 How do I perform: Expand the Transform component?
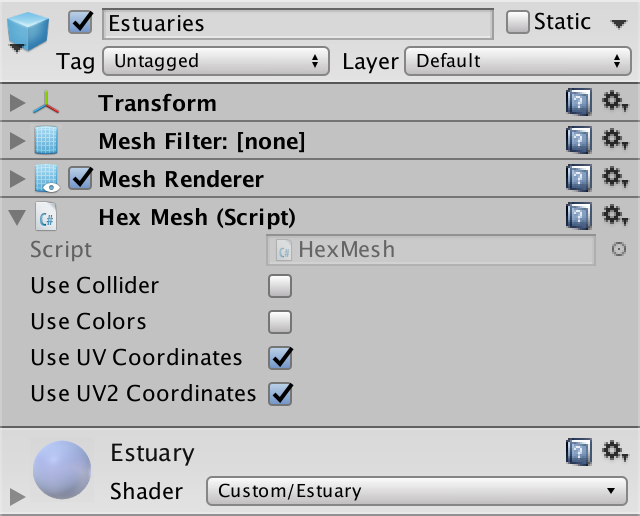tap(16, 104)
